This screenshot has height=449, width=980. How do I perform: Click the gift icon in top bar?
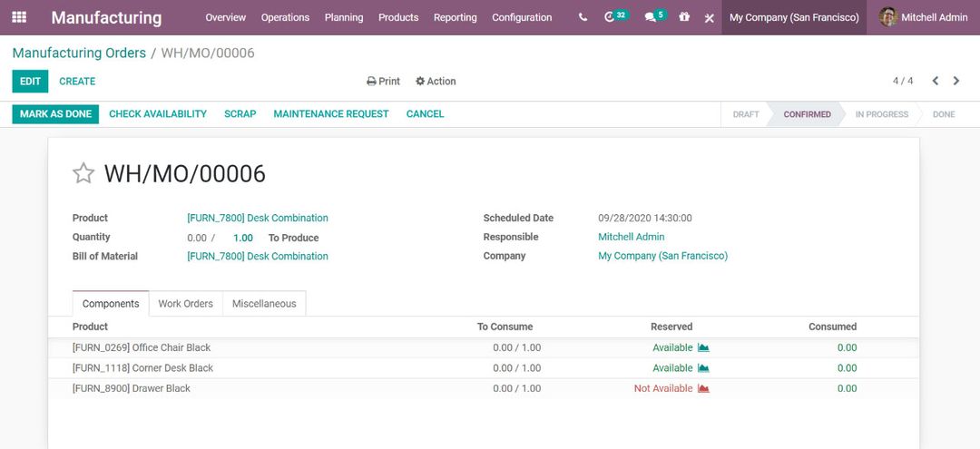[684, 17]
